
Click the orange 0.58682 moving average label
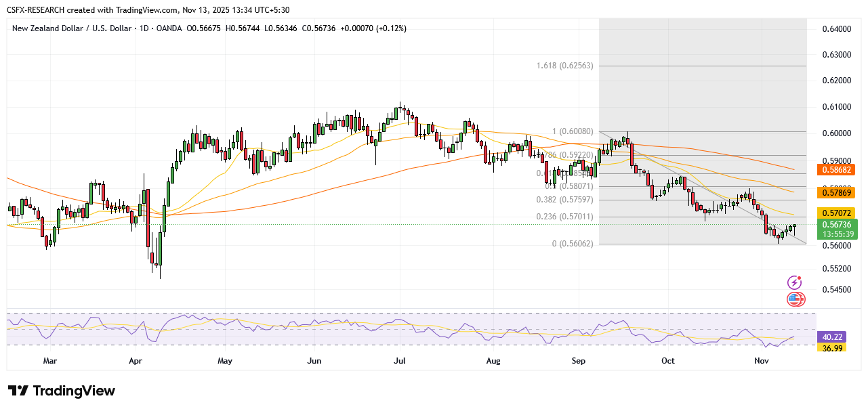coord(838,169)
